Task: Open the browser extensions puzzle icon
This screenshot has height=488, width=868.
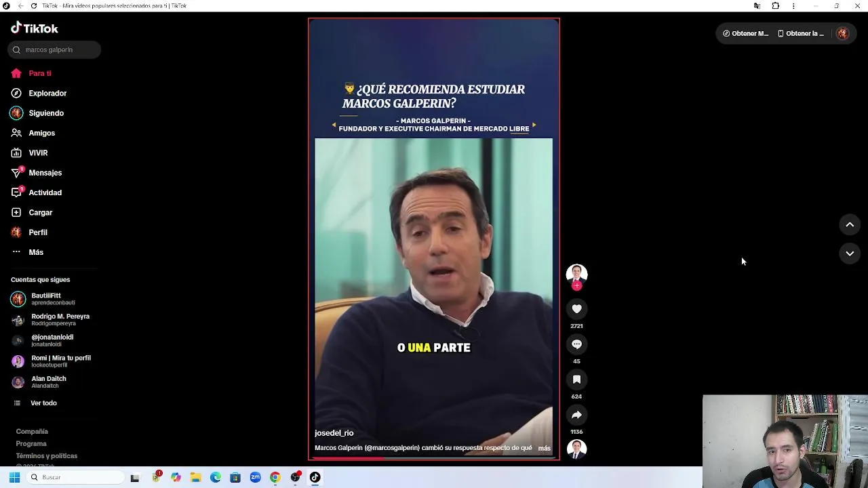Action: (x=776, y=5)
